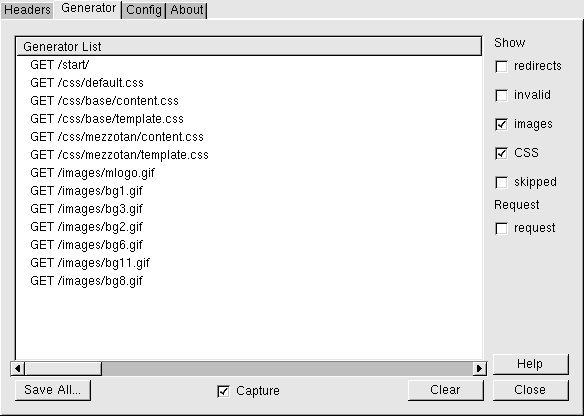This screenshot has width=584, height=416.
Task: Uncheck the CSS checkbox
Action: pos(501,153)
